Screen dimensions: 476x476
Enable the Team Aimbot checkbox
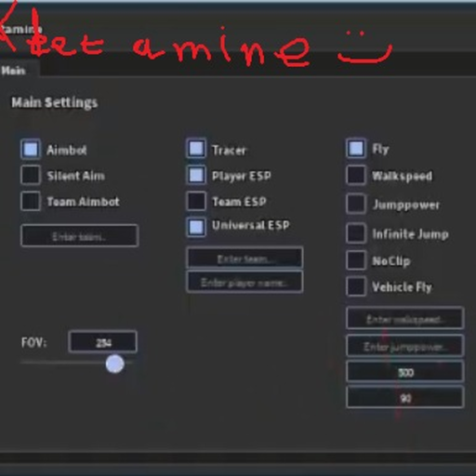pyautogui.click(x=31, y=201)
